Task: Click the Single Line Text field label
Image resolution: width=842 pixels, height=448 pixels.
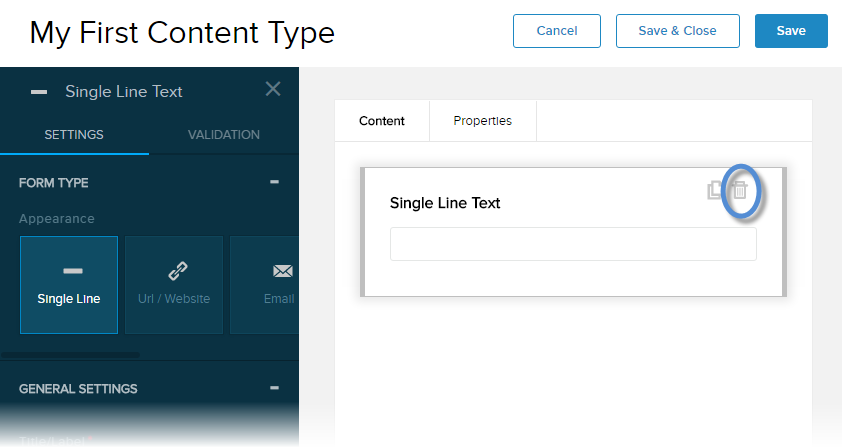Action: (x=444, y=203)
